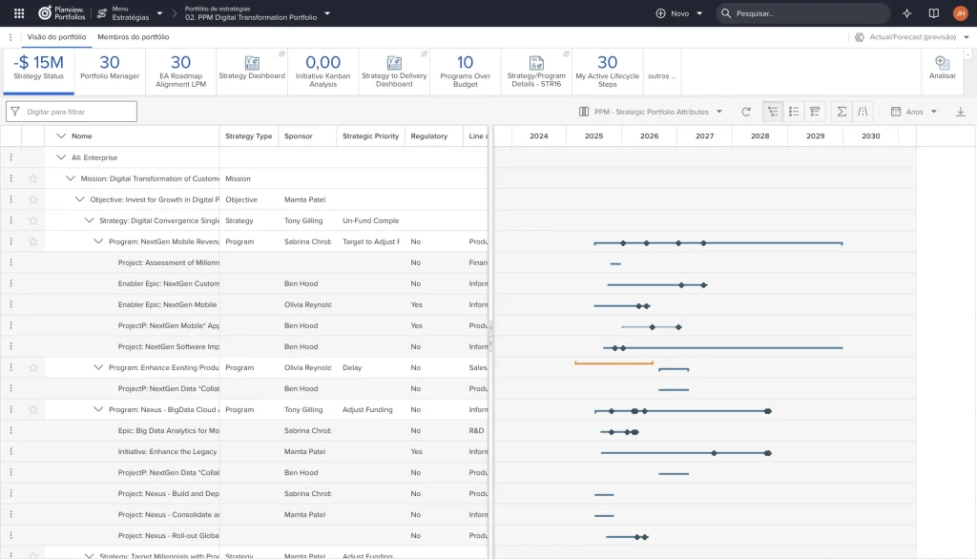The image size is (977, 560).
Task: Open the Programs Over Budget tile
Action: (466, 72)
